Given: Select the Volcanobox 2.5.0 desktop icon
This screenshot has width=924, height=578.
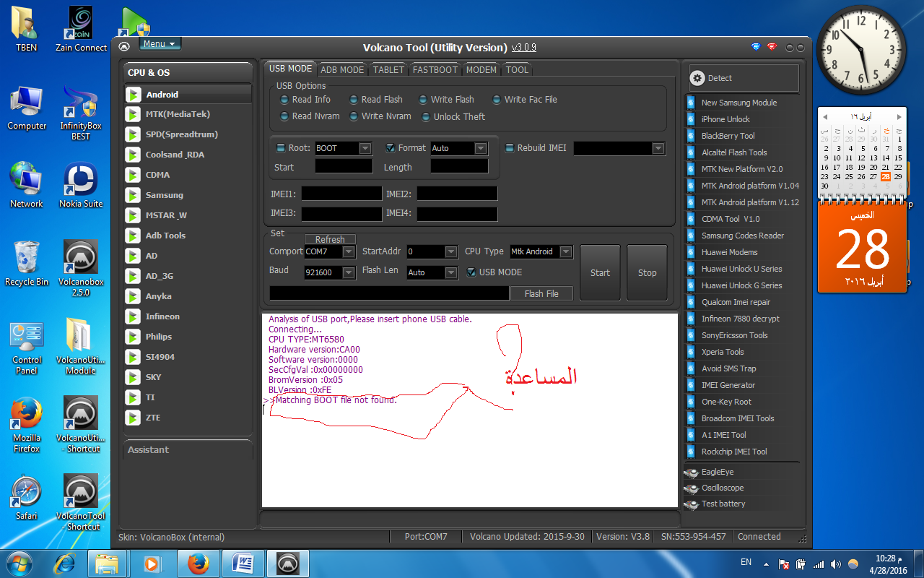Looking at the screenshot, I should 81,267.
